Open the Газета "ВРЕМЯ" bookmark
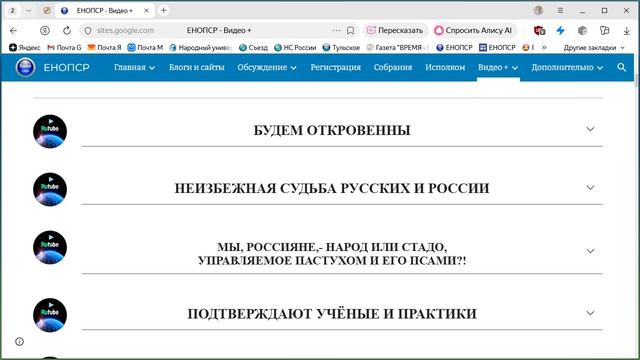The width and height of the screenshot is (640, 360). point(397,48)
